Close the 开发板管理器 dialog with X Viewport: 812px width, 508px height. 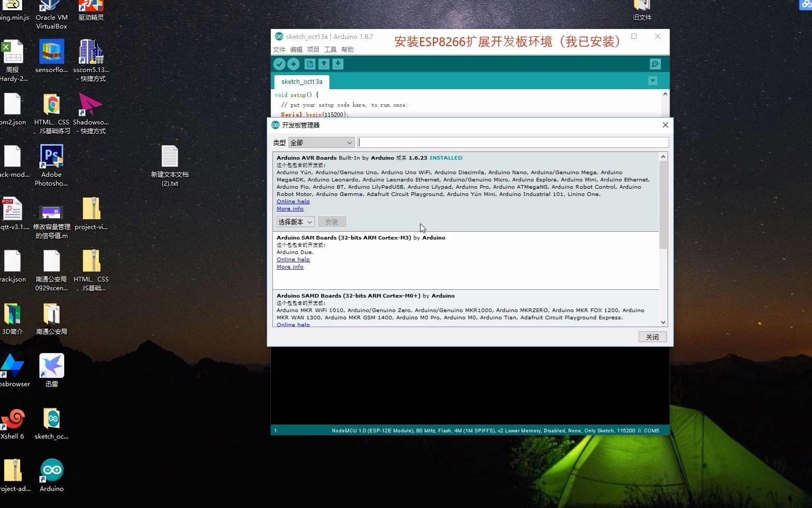pos(665,125)
